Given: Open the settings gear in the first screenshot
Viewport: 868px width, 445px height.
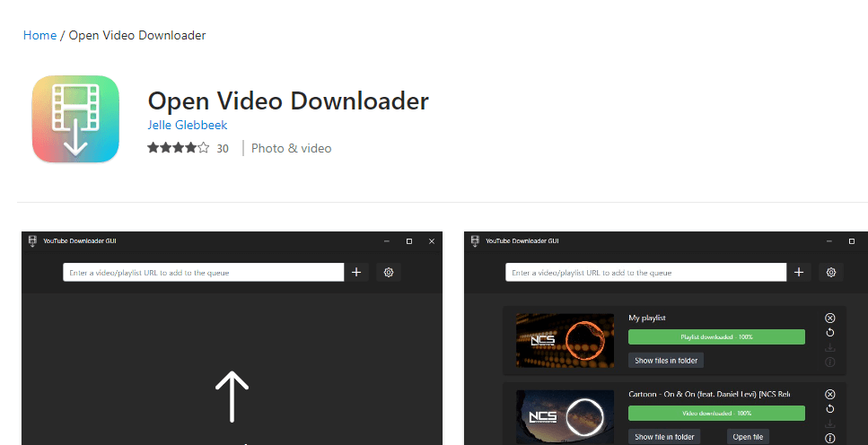Looking at the screenshot, I should click(x=389, y=273).
